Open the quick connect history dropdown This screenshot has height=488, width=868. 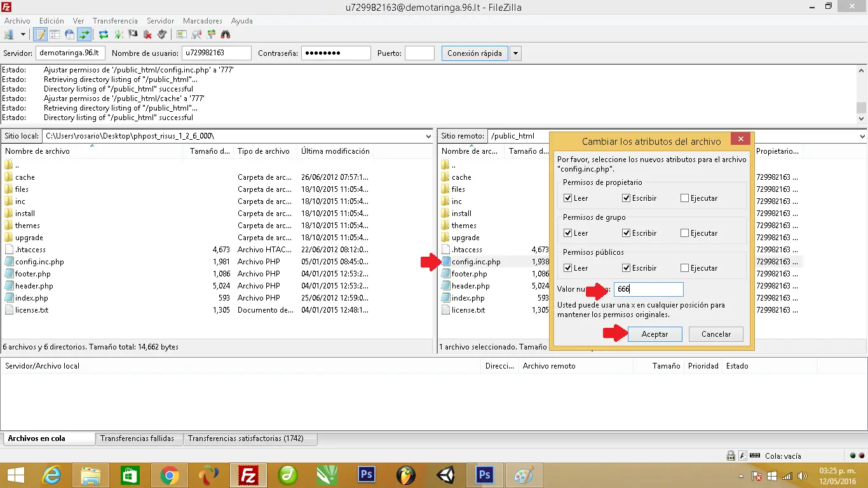pyautogui.click(x=516, y=53)
